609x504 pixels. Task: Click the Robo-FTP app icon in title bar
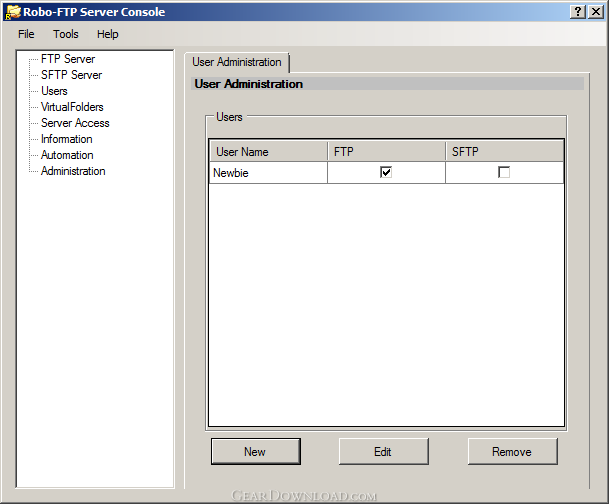point(13,12)
